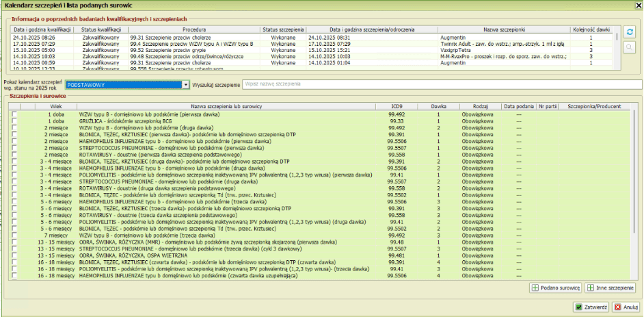Image resolution: width=644 pixels, height=317 pixels.
Task: Click the magnifier icon below the refresh button
Action: tap(630, 47)
